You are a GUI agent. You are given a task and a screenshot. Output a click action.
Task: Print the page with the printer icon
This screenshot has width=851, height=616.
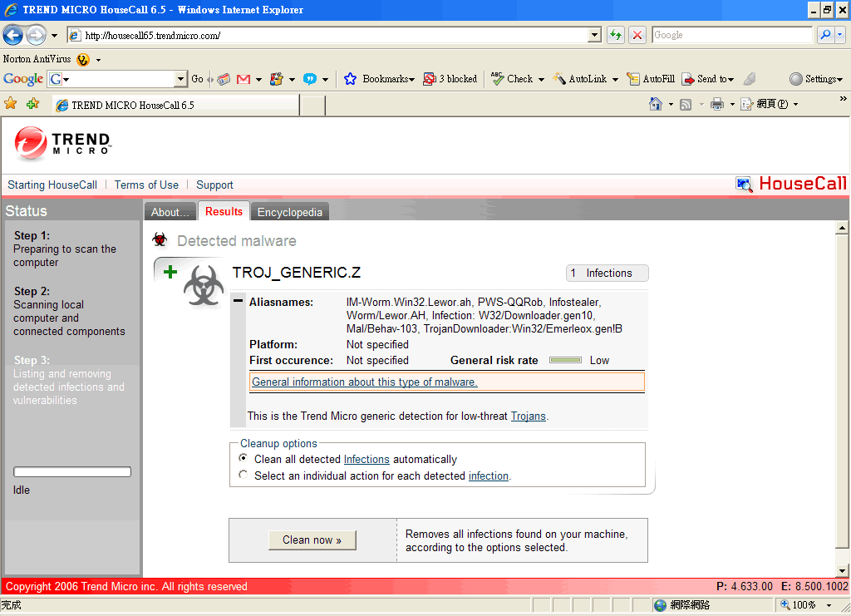pos(717,104)
